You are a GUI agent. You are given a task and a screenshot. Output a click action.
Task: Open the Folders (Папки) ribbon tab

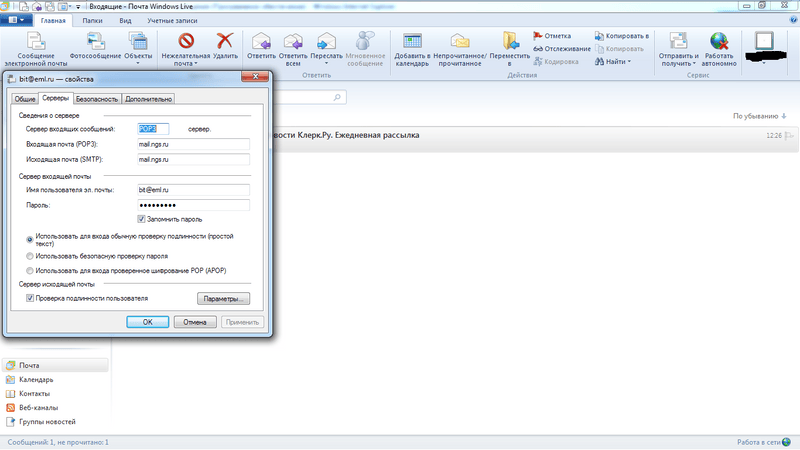coord(92,20)
